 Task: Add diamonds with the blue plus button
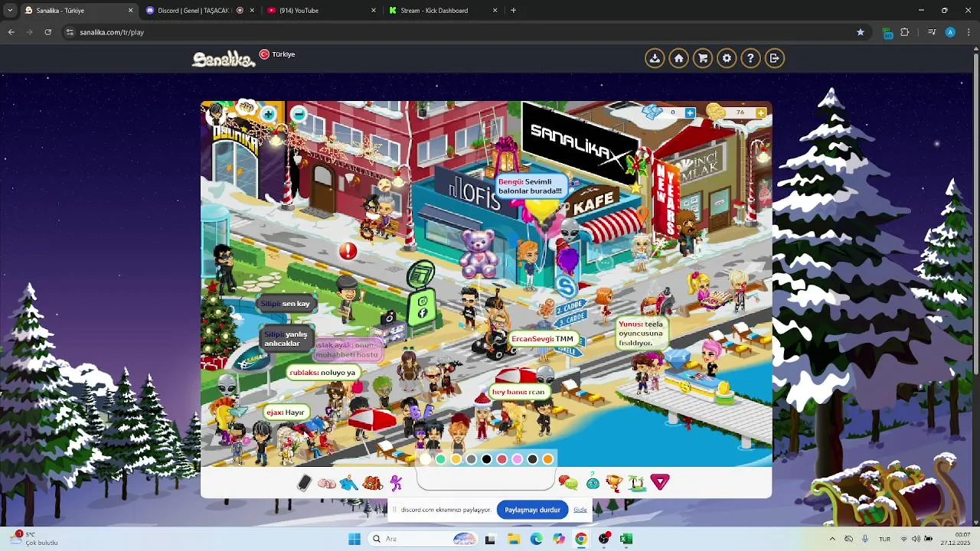pos(690,112)
